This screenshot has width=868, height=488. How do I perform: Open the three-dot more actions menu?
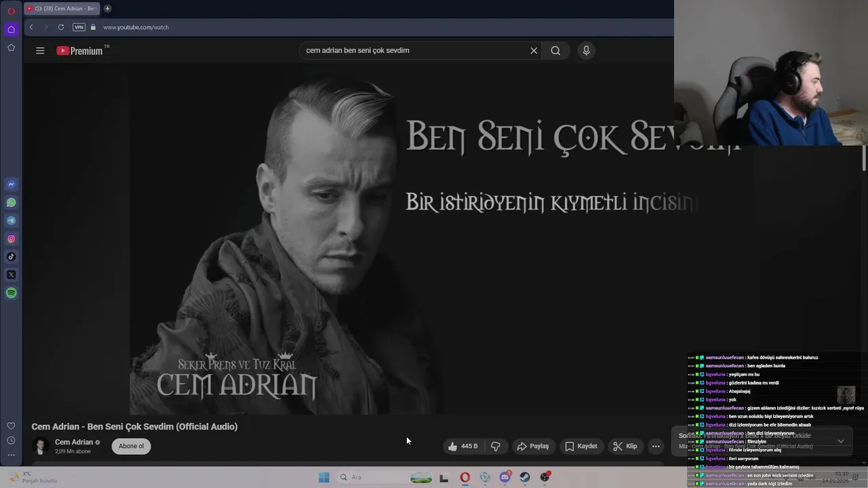(x=656, y=446)
